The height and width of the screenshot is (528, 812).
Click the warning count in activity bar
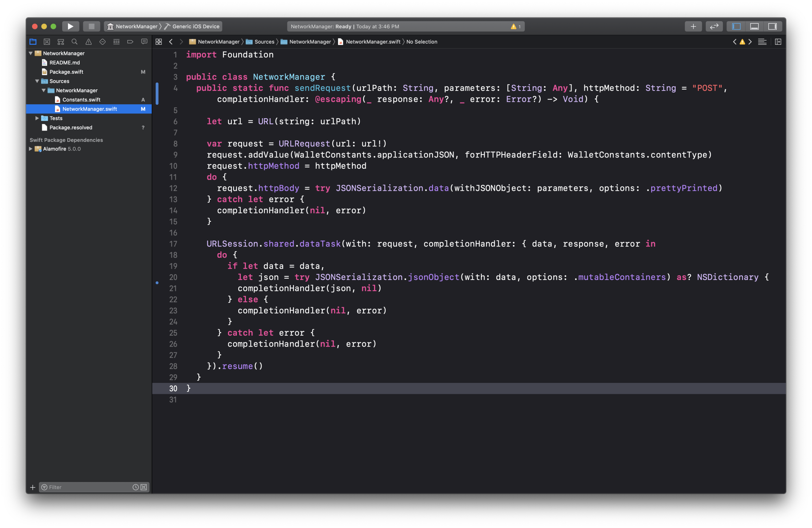[516, 27]
